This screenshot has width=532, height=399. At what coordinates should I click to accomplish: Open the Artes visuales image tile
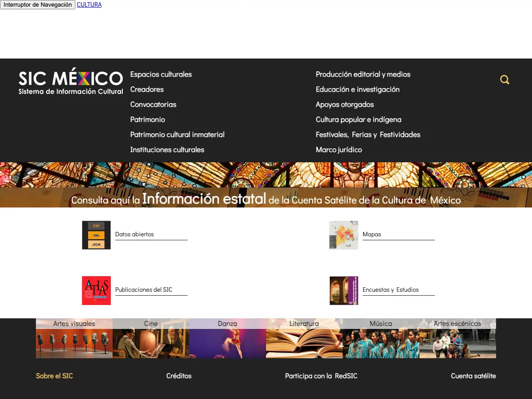[x=74, y=338]
